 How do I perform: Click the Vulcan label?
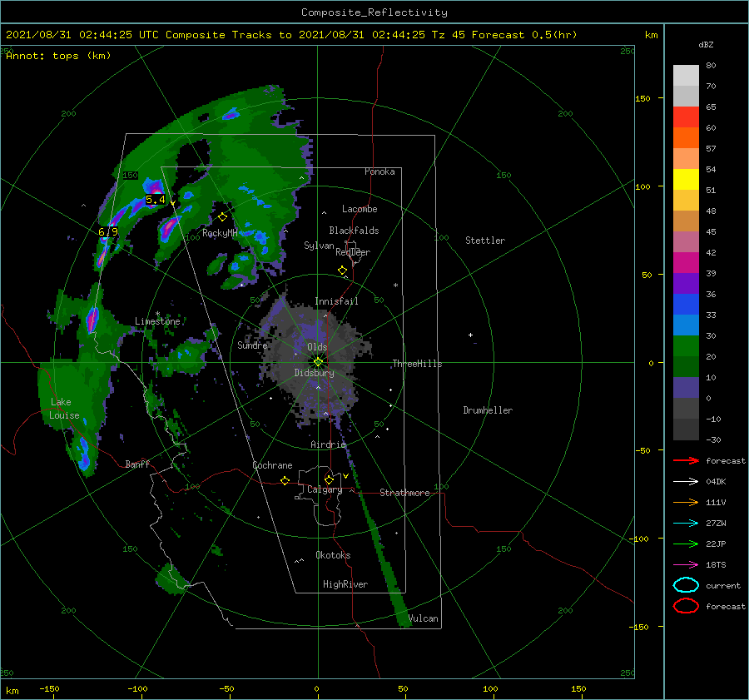tap(424, 618)
